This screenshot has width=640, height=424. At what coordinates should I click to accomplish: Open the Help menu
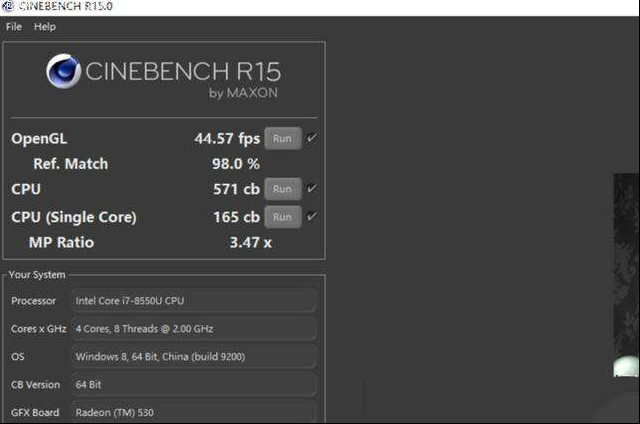(x=45, y=27)
